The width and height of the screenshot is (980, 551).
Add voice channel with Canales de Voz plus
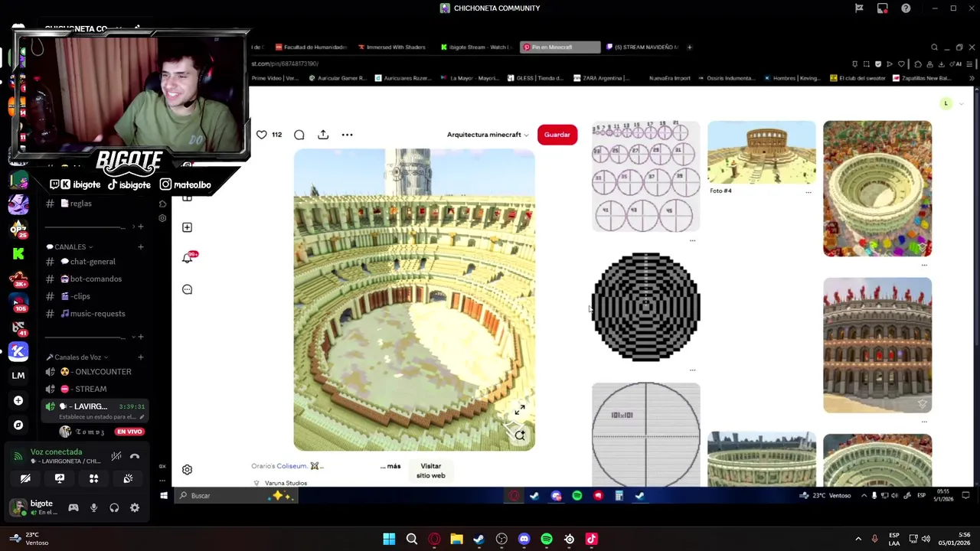pos(140,357)
